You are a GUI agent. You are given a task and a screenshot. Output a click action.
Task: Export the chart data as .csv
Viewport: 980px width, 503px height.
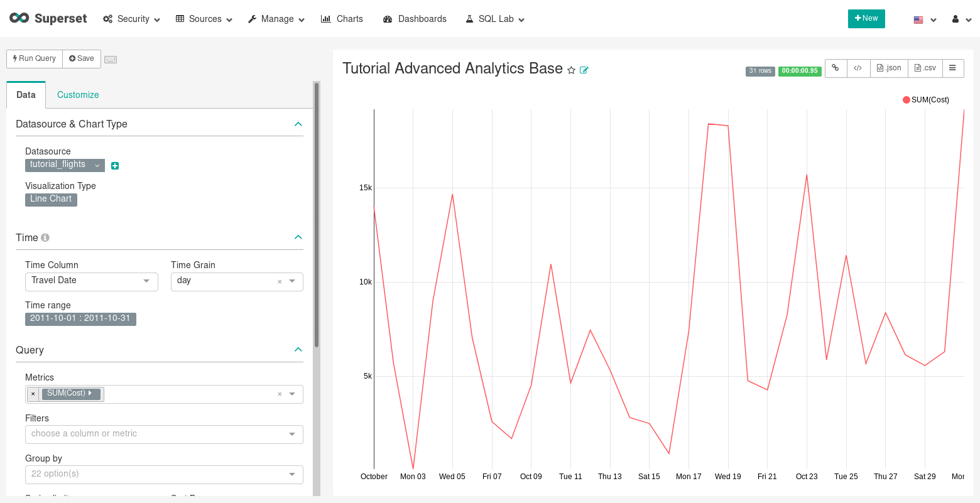tap(925, 68)
